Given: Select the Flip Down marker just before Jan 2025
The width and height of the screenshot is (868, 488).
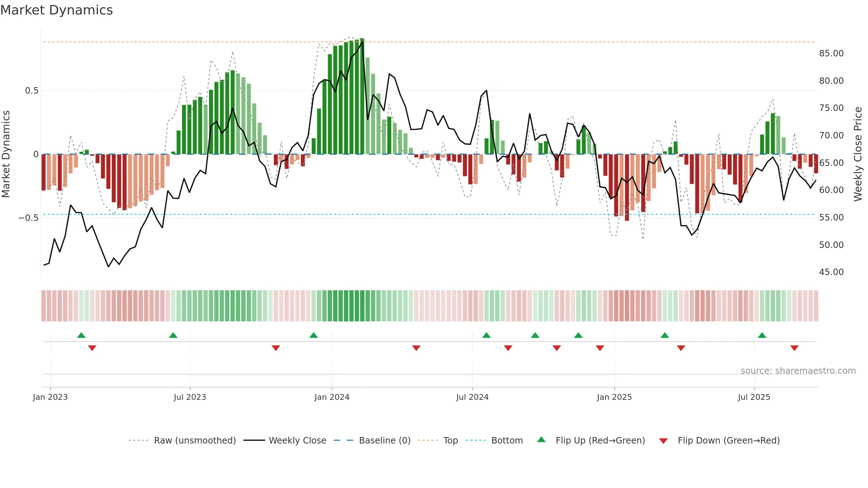Looking at the screenshot, I should point(600,348).
